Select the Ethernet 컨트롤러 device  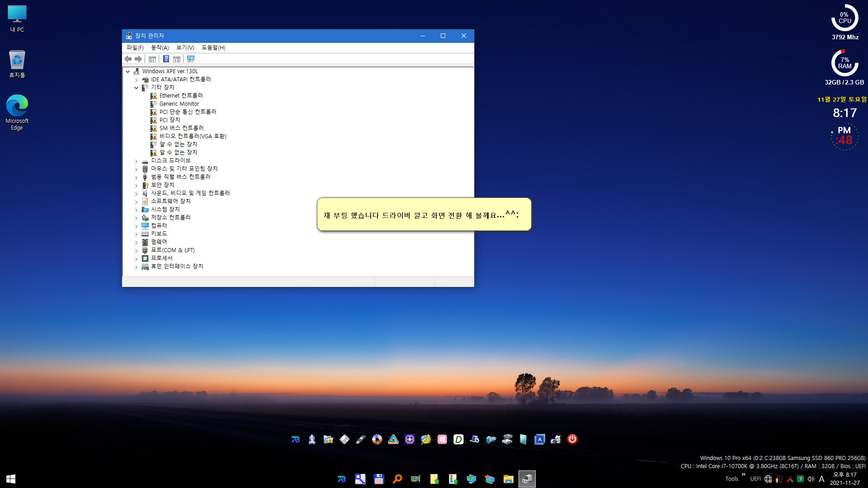[181, 96]
